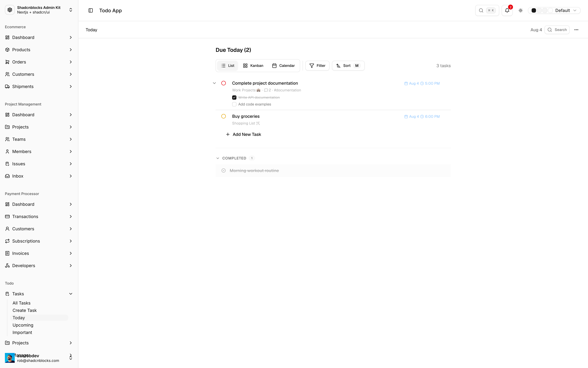588x368 pixels.
Task: Switch theme with the sun icon
Action: pyautogui.click(x=520, y=10)
